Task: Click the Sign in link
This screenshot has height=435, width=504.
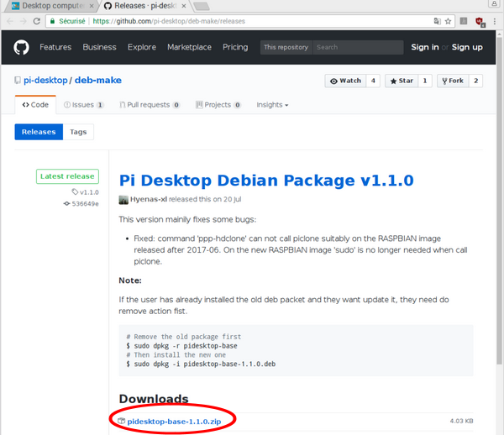Action: 425,47
